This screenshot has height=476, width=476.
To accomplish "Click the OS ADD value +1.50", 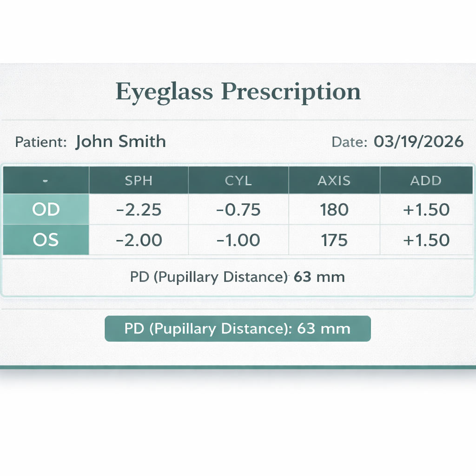I will click(426, 240).
